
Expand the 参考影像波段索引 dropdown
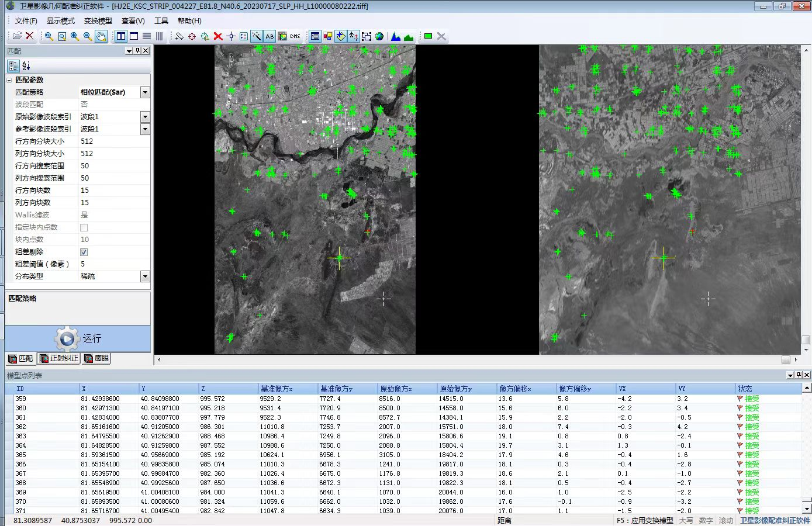click(x=145, y=129)
